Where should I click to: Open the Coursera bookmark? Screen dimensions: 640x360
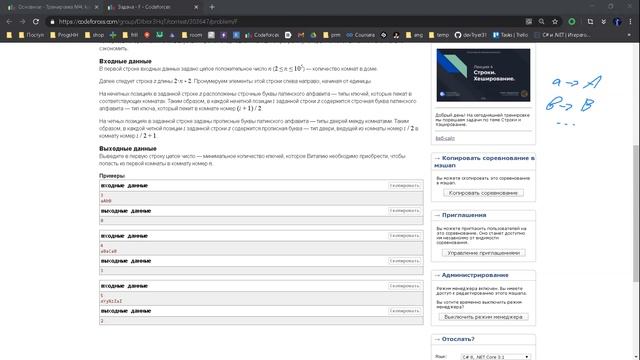[360, 35]
